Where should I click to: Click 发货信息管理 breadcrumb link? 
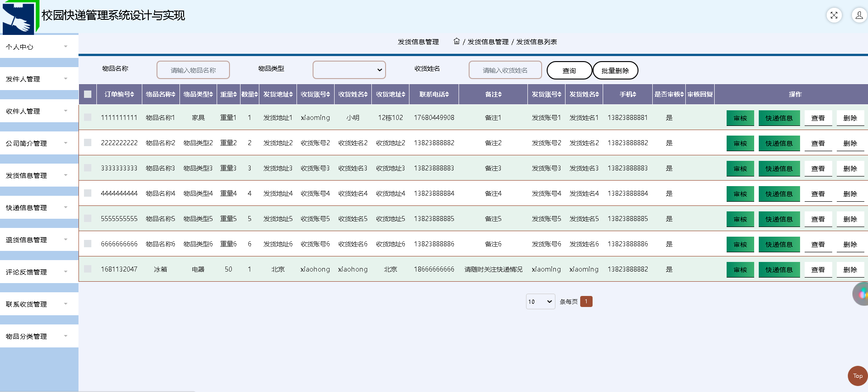click(488, 42)
